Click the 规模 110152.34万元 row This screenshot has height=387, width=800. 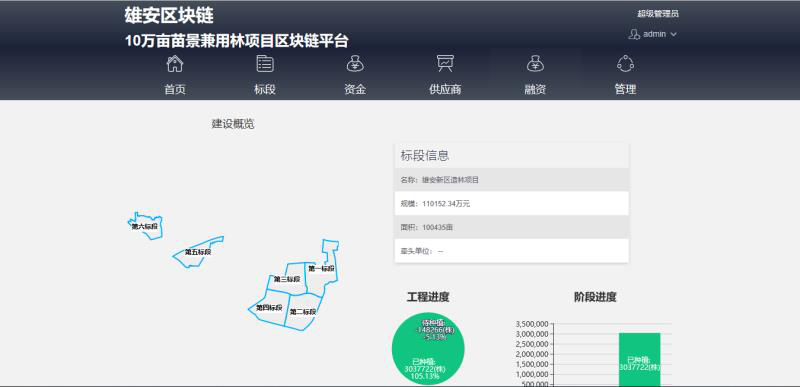coord(512,203)
